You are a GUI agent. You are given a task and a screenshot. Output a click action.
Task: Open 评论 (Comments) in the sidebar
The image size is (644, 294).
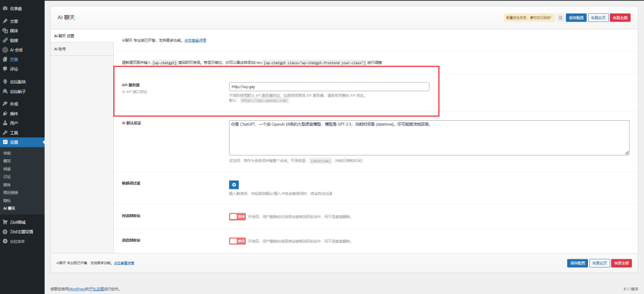pos(14,69)
